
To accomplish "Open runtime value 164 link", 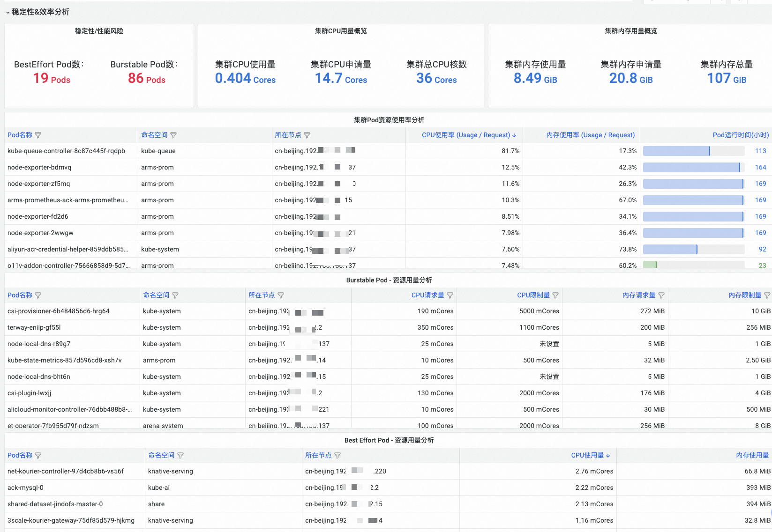I will [x=760, y=167].
